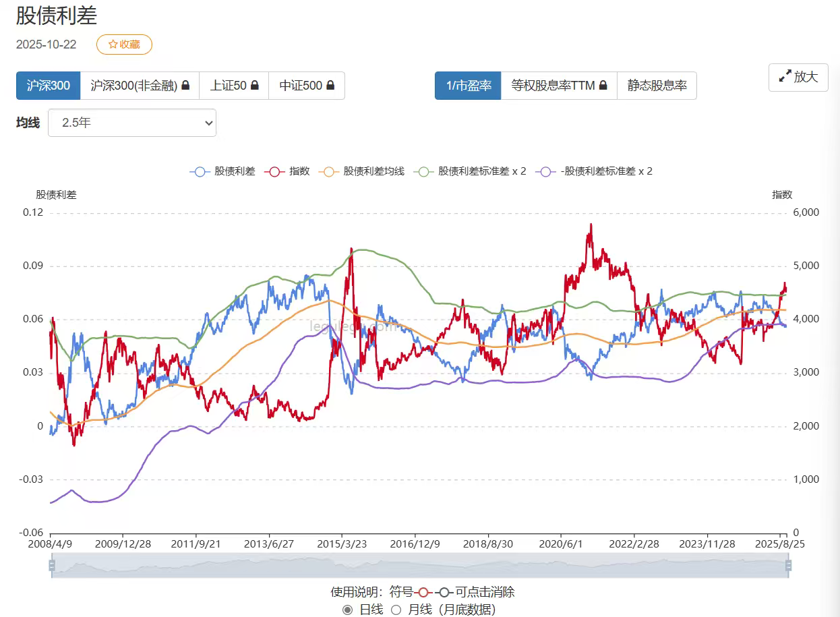Click the lock icon on 上证50 tab
The height and width of the screenshot is (617, 840).
click(255, 86)
